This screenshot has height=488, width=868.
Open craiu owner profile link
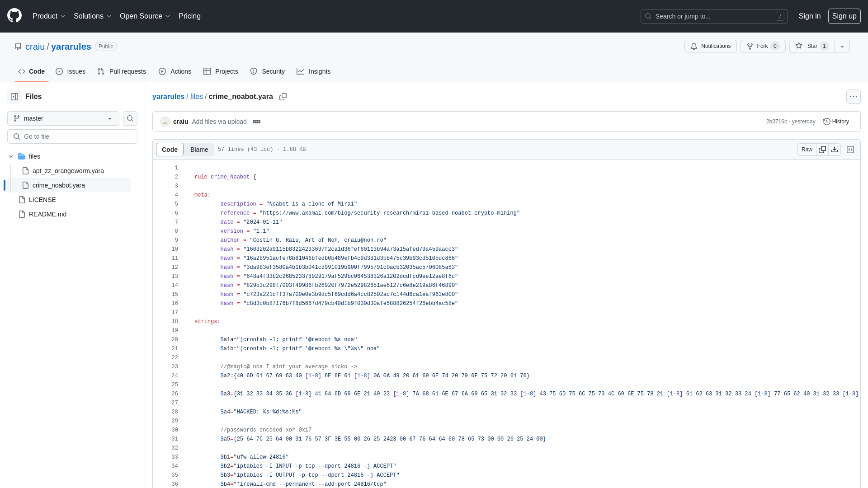click(x=35, y=47)
